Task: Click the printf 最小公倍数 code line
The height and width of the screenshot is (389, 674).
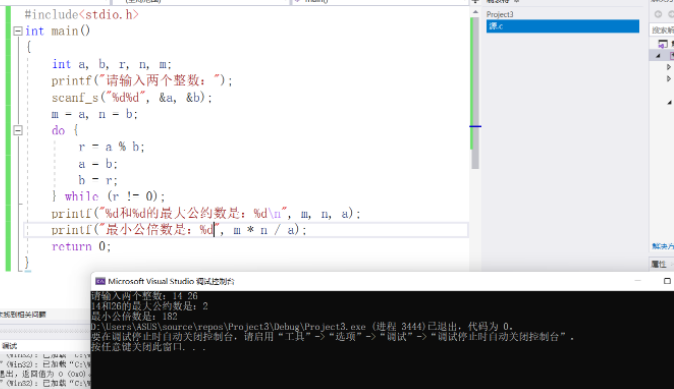Action: point(179,230)
